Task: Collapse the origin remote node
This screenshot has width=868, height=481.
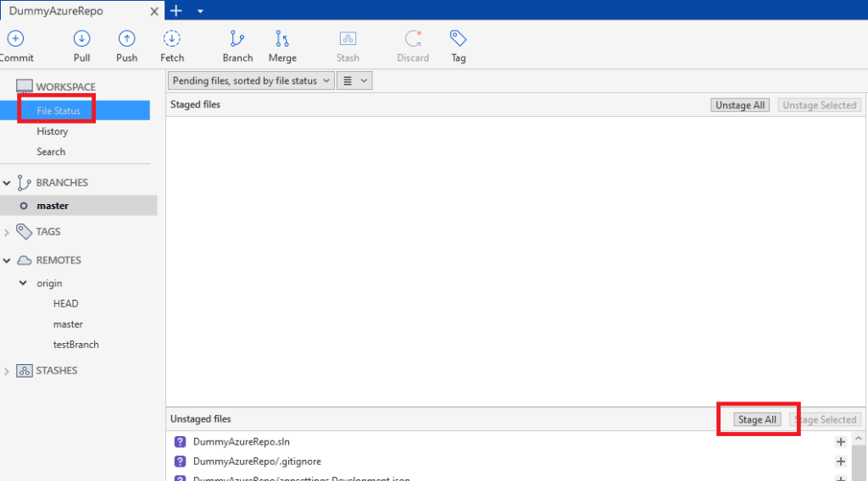Action: [x=23, y=284]
